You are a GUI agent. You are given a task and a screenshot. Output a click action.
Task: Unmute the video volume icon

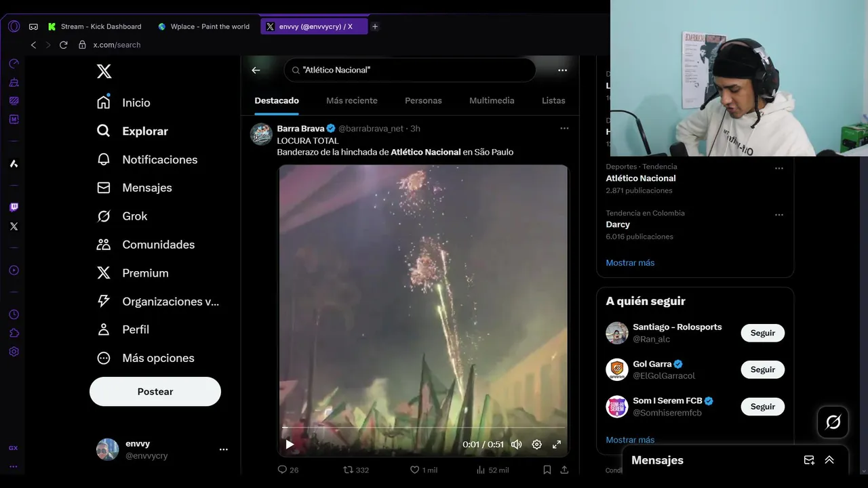pos(516,445)
